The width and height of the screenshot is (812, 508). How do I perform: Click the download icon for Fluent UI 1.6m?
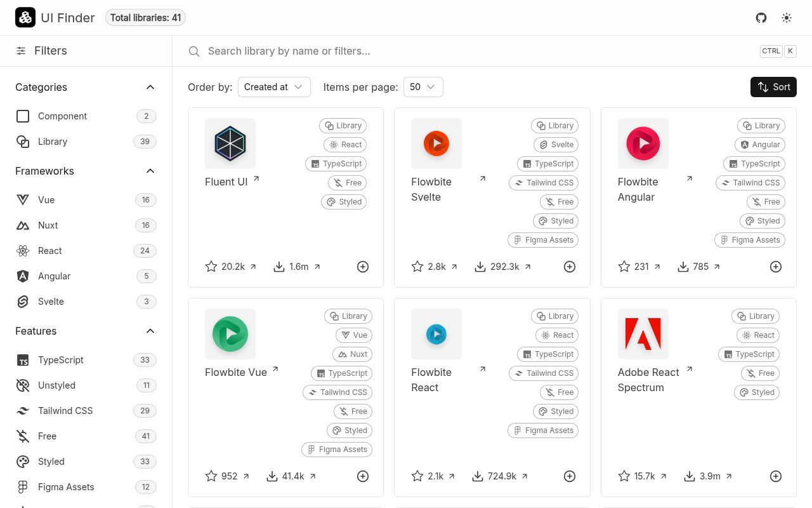279,267
